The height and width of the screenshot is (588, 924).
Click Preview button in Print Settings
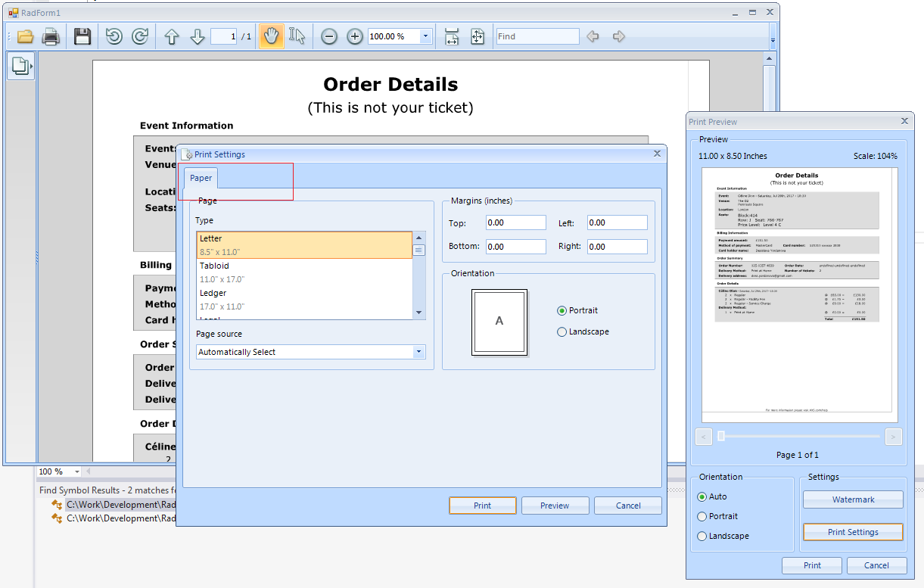coord(555,506)
